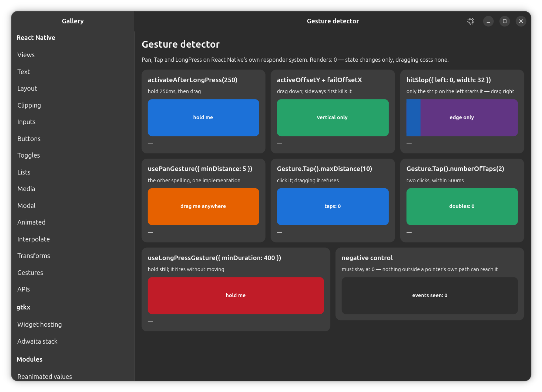Open Lists in the sidebar

[x=73, y=172]
